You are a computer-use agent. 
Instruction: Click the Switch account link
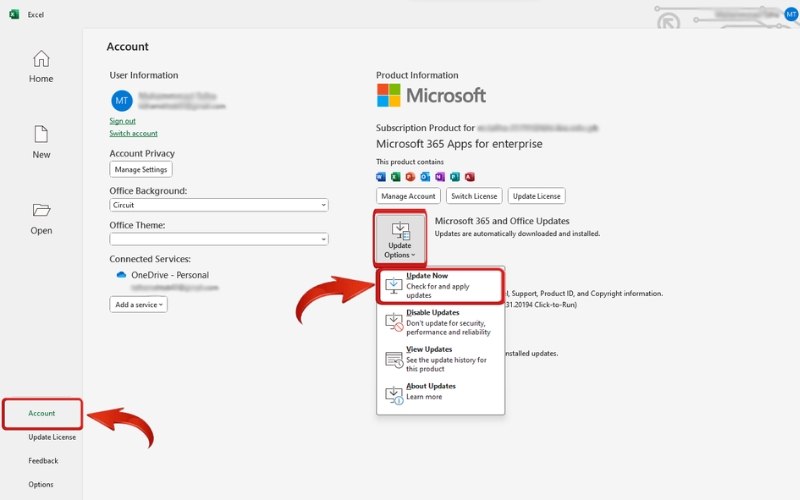coord(133,133)
